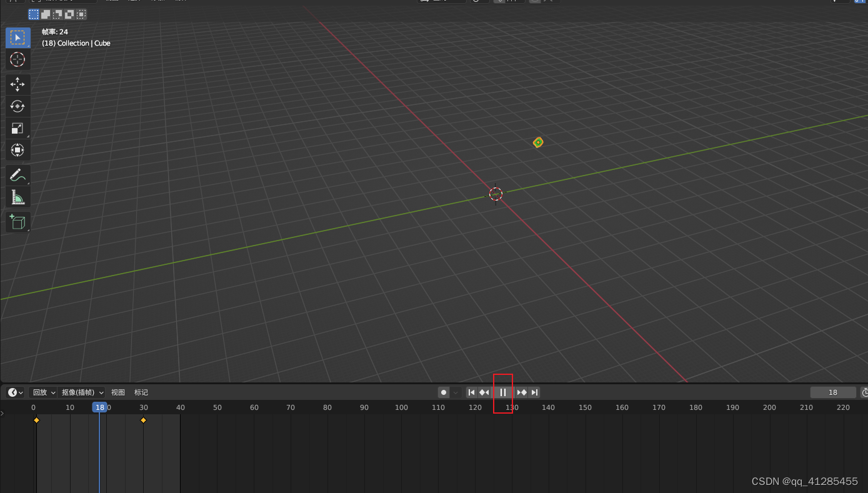
Task: Open the 视图 menu in timeline
Action: point(118,392)
